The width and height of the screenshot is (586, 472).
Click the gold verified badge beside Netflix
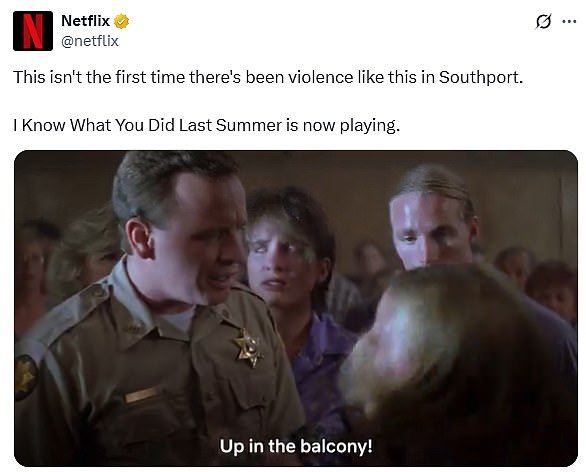point(121,21)
